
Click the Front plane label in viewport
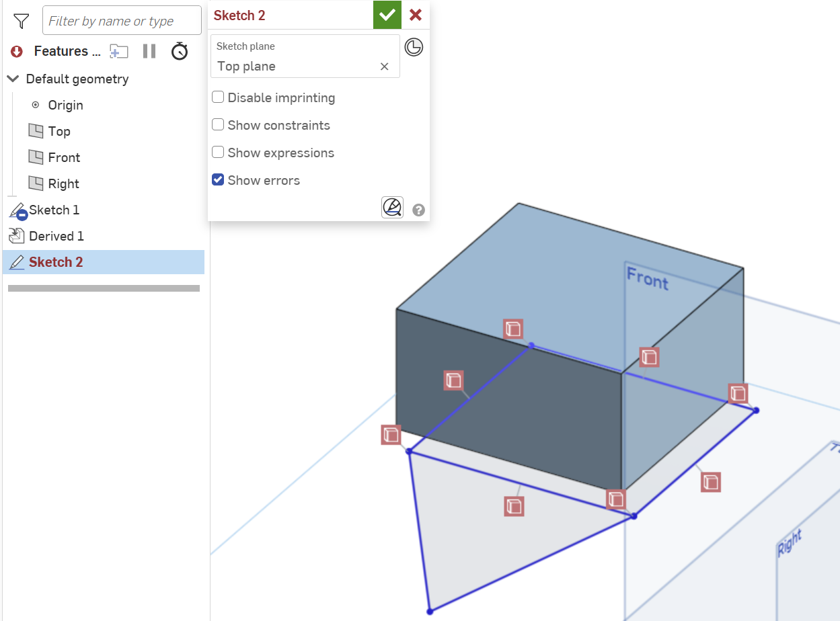[x=648, y=278]
